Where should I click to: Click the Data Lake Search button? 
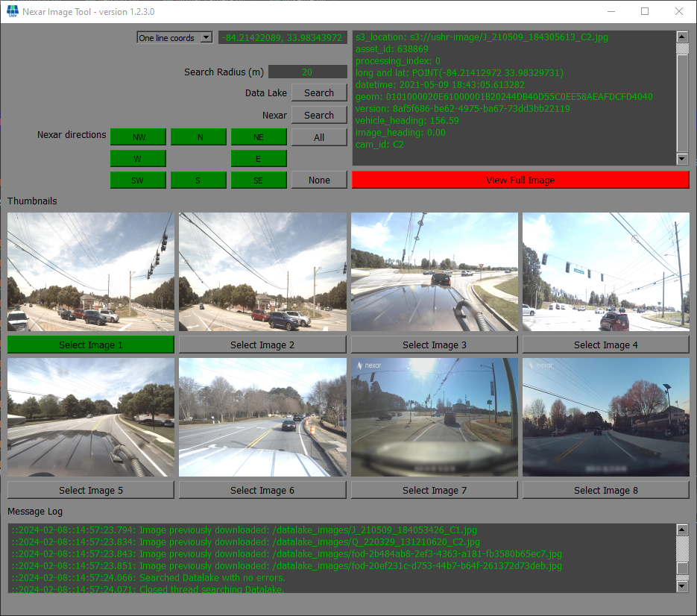(x=318, y=93)
